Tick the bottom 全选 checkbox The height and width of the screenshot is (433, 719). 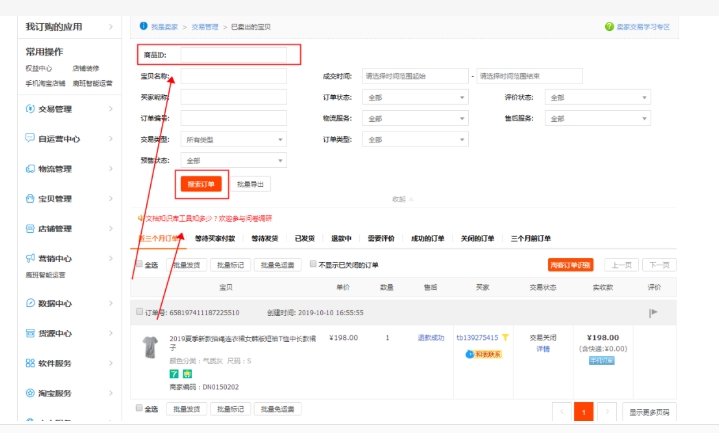click(x=139, y=408)
